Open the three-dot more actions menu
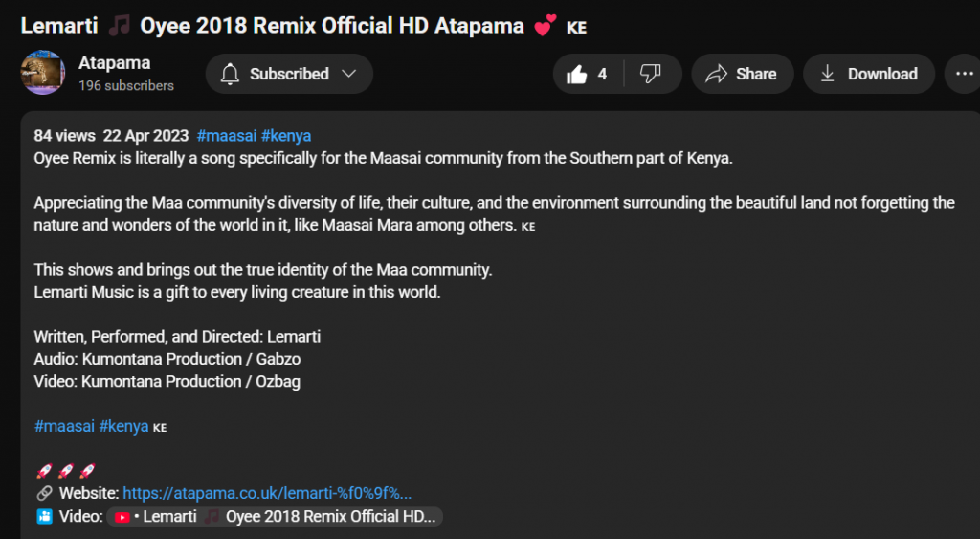Viewport: 980px width, 539px height. tap(961, 74)
